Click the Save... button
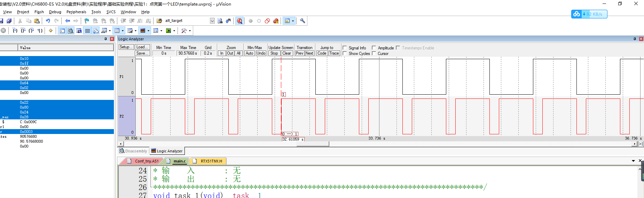Screen dimensions: 644x198 click(142, 53)
